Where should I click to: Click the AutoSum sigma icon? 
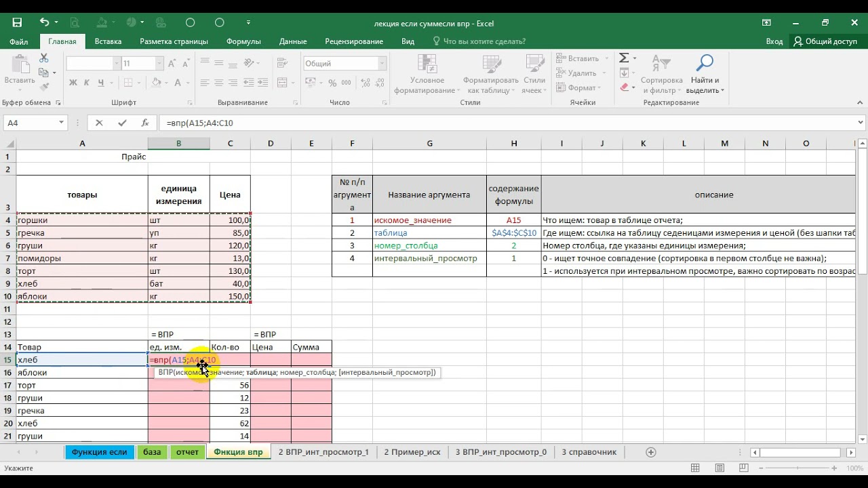point(624,58)
